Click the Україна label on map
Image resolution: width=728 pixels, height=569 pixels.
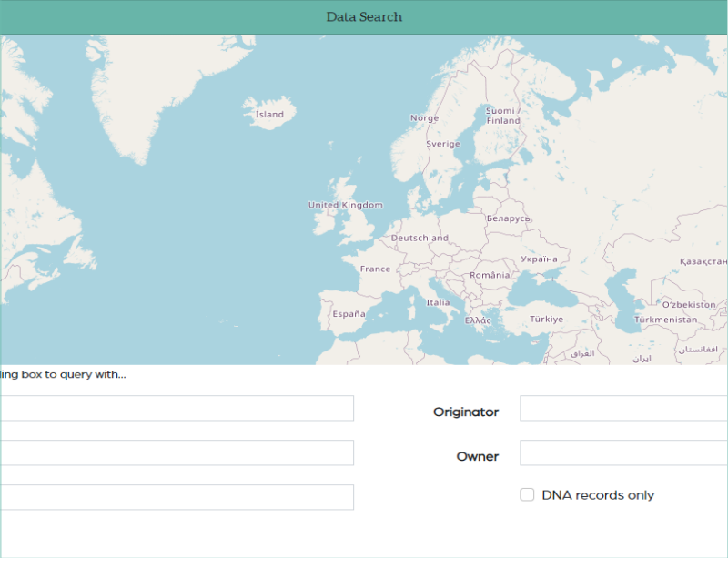tap(539, 259)
